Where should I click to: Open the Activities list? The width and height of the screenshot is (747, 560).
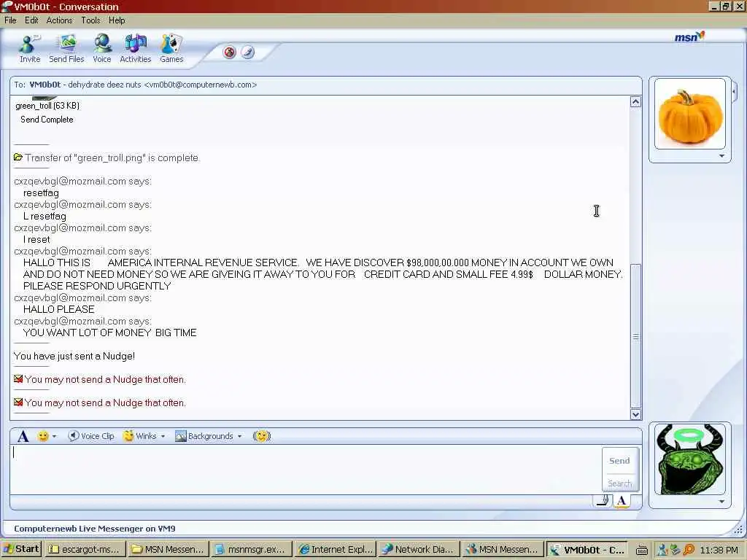point(135,49)
